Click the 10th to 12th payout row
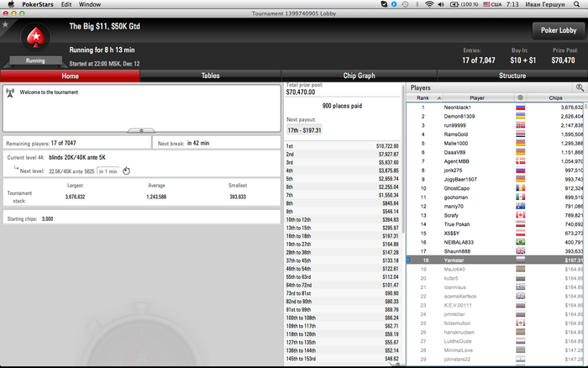Viewport: 588px width, 368px height. click(343, 219)
